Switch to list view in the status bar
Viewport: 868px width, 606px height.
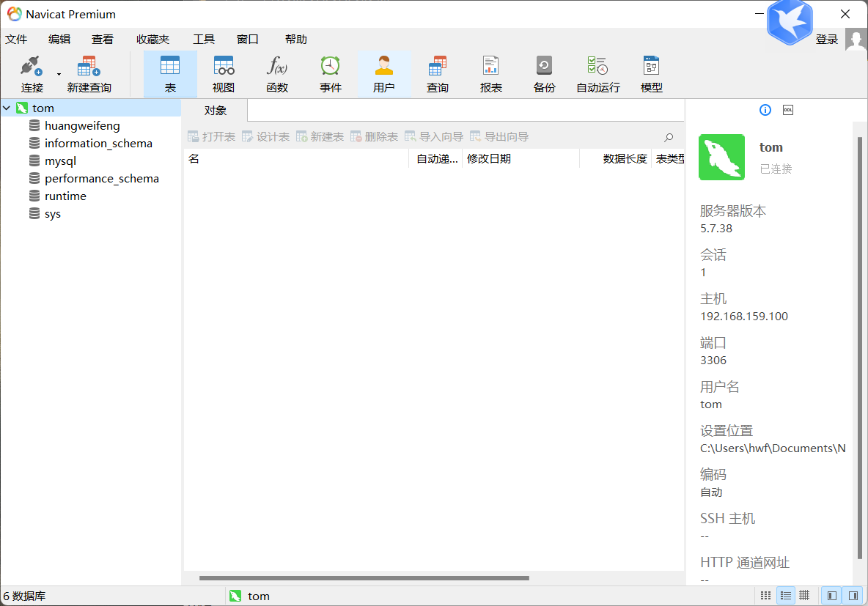click(785, 596)
